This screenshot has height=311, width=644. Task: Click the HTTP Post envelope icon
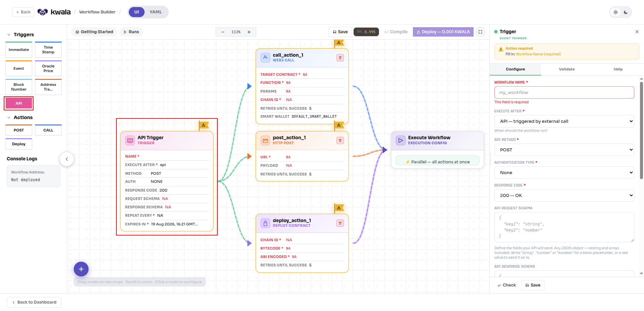265,140
